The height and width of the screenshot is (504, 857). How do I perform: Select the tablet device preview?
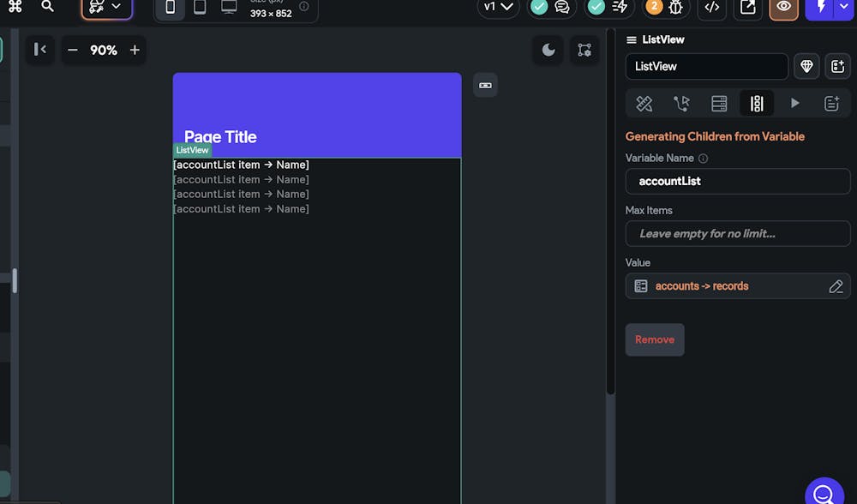click(x=200, y=8)
